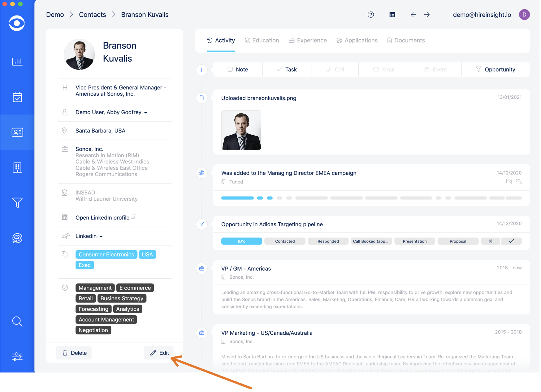Click the USA tag

[x=147, y=255]
